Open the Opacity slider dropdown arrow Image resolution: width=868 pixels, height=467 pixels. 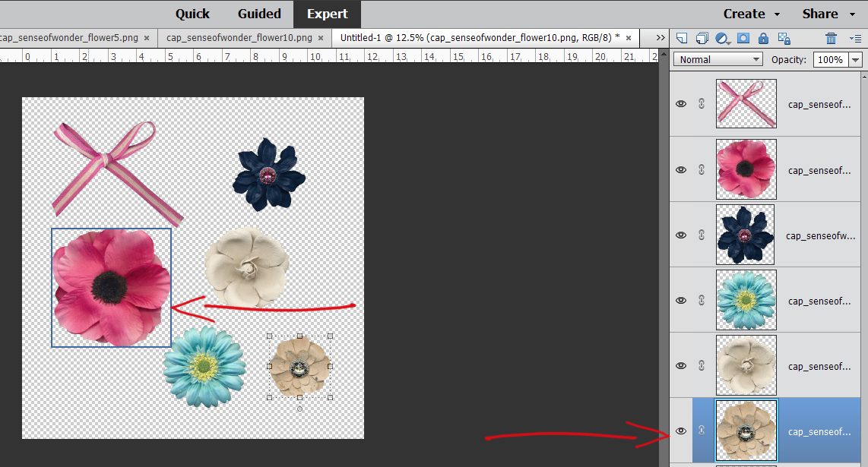[x=856, y=60]
